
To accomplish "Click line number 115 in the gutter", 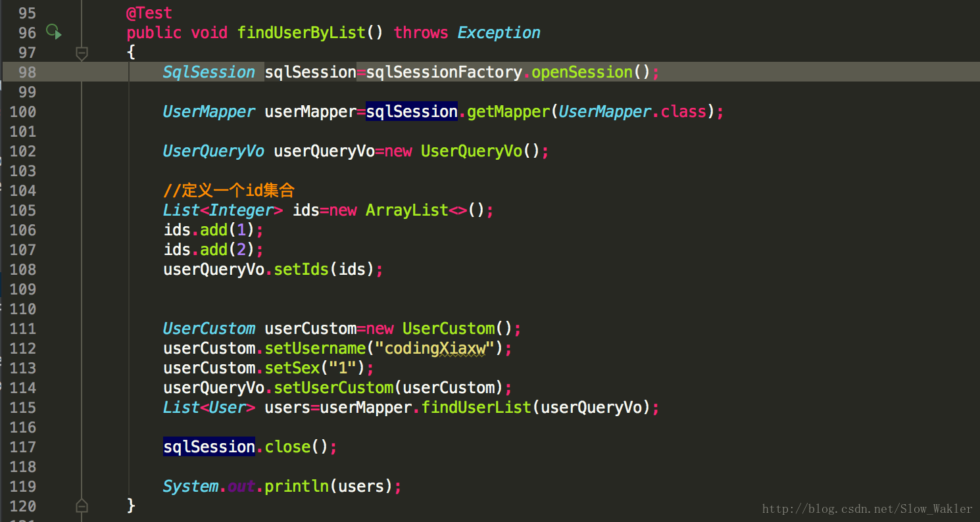I will pyautogui.click(x=23, y=408).
